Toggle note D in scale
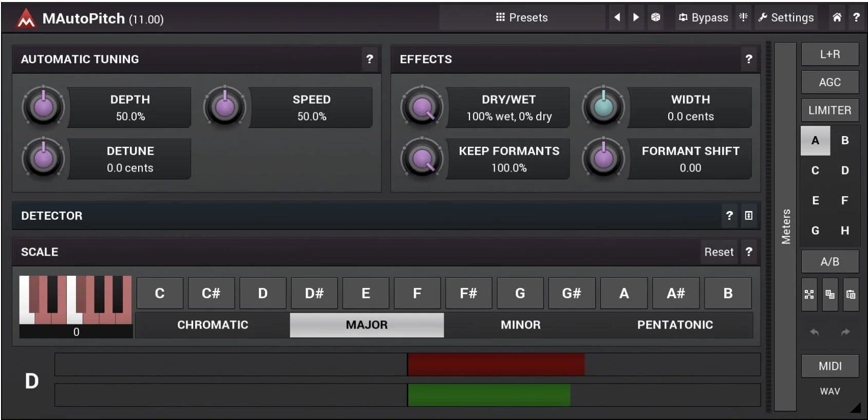 coord(263,294)
